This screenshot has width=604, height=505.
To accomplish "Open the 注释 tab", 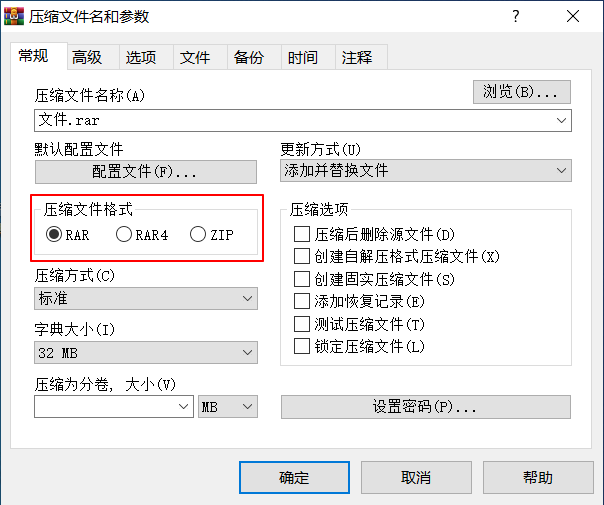I will point(357,58).
